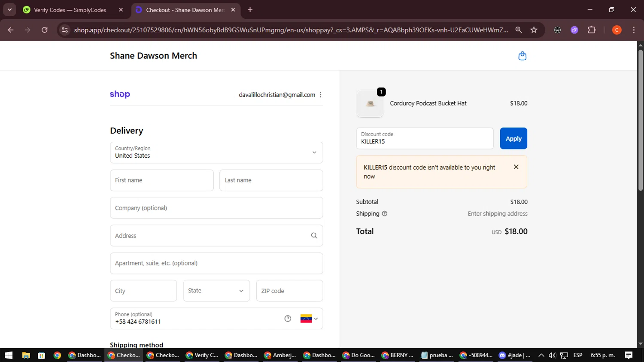Open File Explorer from the taskbar
The image size is (644, 362).
click(26, 355)
